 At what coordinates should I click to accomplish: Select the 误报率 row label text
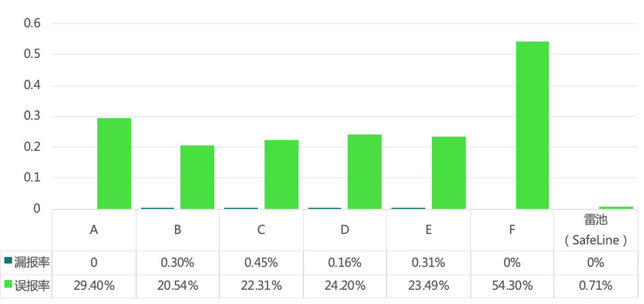pos(32,285)
